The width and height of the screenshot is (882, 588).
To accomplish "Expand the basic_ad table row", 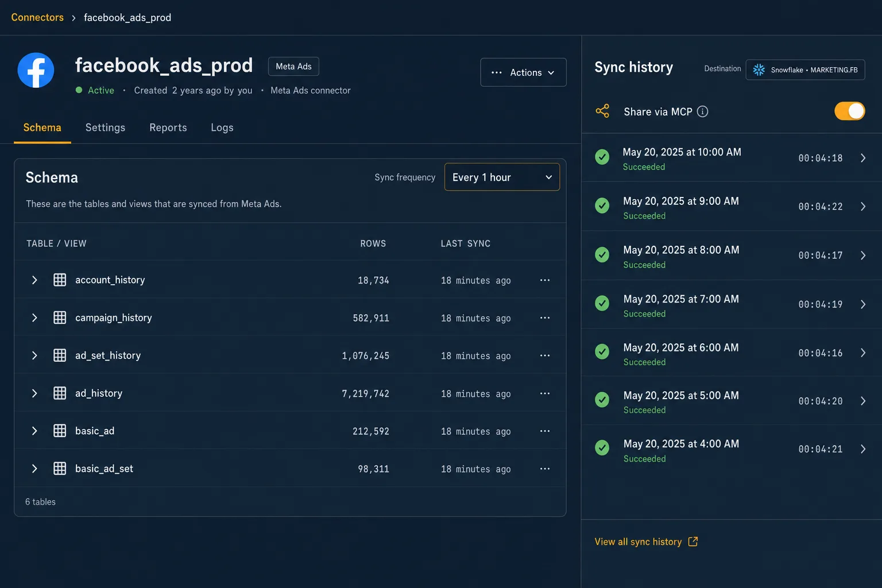I will [x=34, y=431].
